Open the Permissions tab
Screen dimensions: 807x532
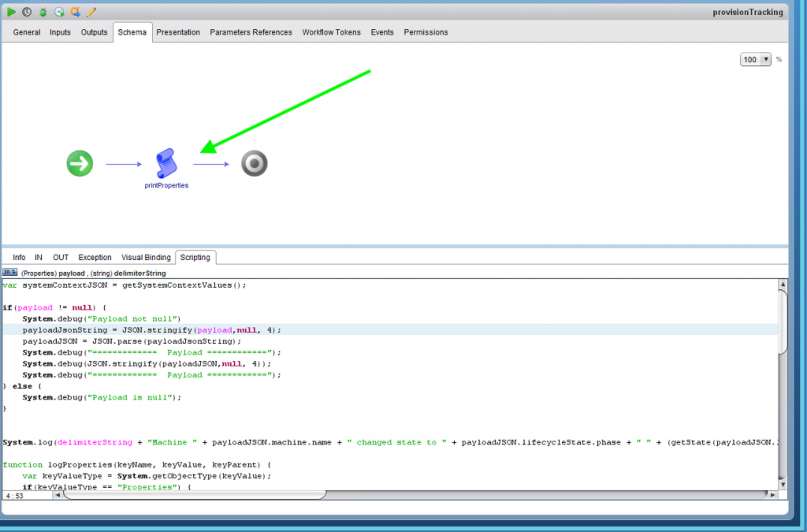[x=426, y=32]
